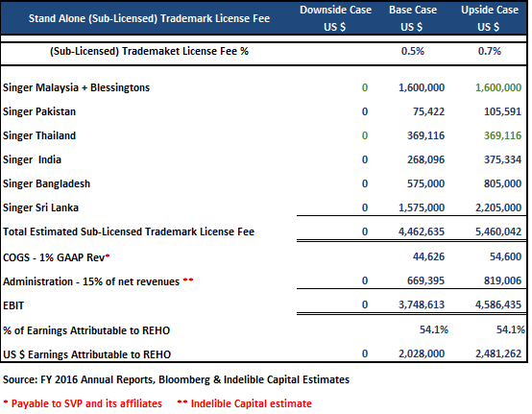Click the EBIT row downside 0
Screen dimensions: 532x414
click(365, 304)
